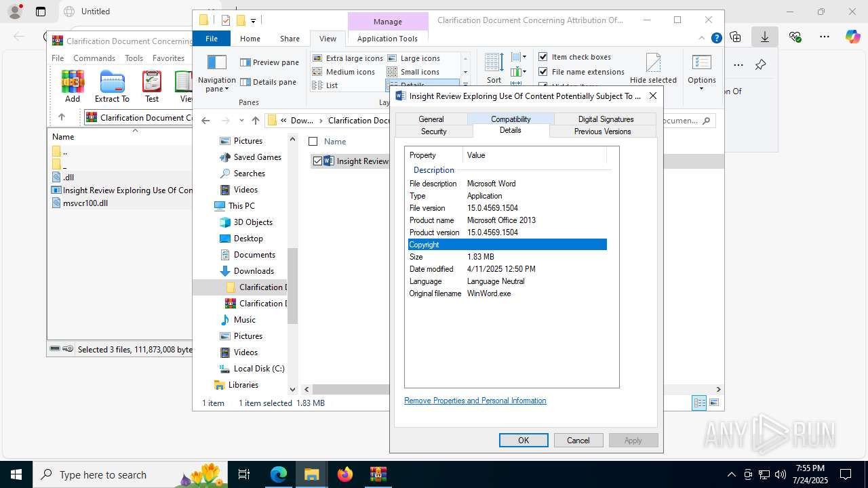The image size is (868, 488).
Task: Select Saved Games in navigation tree
Action: pyautogui.click(x=257, y=157)
